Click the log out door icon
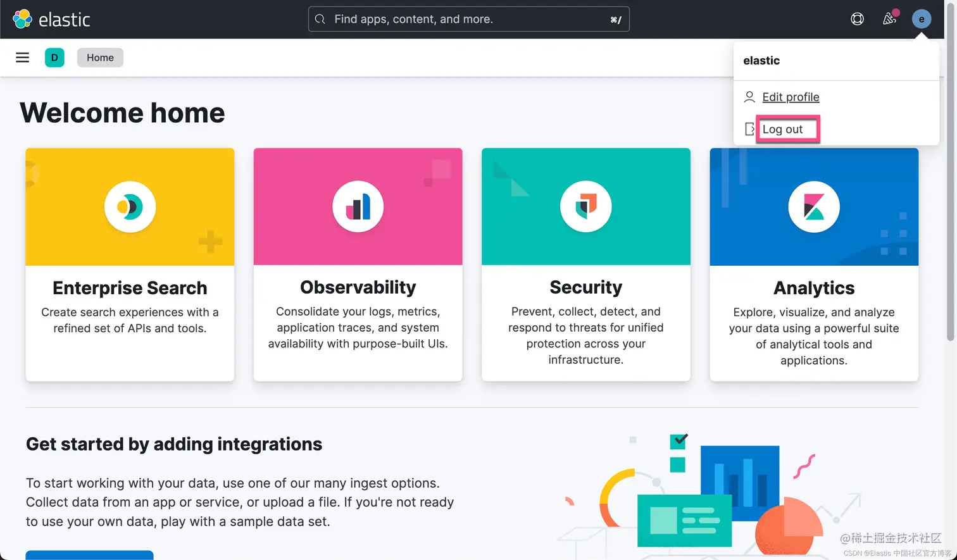The width and height of the screenshot is (957, 560). [x=749, y=129]
